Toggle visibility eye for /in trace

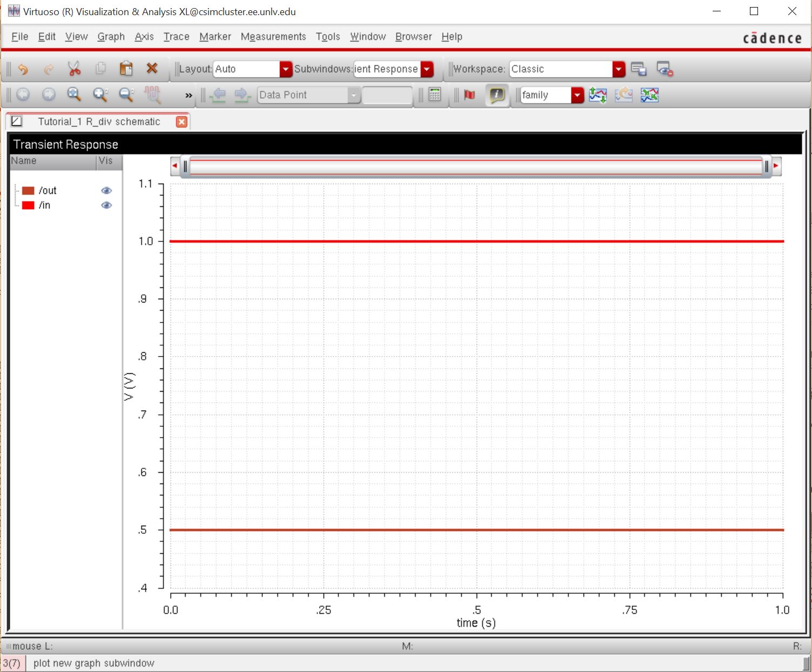pos(106,205)
